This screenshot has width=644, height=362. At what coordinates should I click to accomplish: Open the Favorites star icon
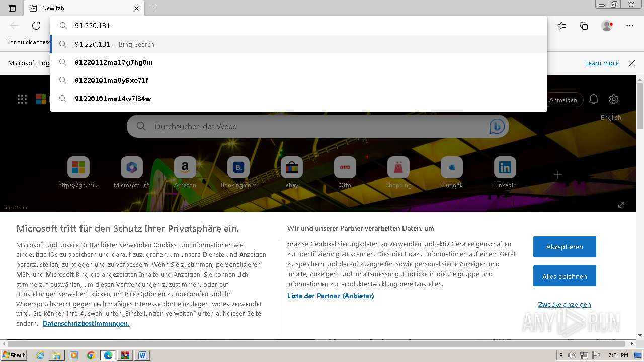pos(561,26)
